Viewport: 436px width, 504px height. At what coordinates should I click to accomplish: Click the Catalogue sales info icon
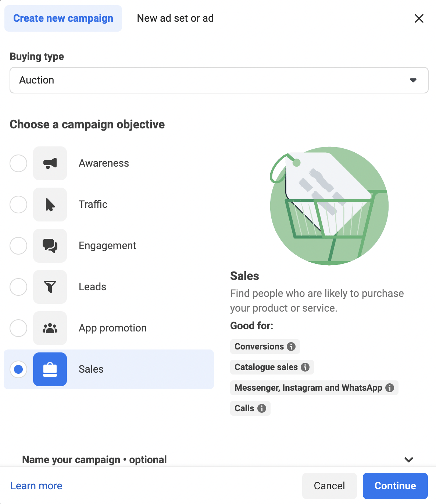coord(305,367)
